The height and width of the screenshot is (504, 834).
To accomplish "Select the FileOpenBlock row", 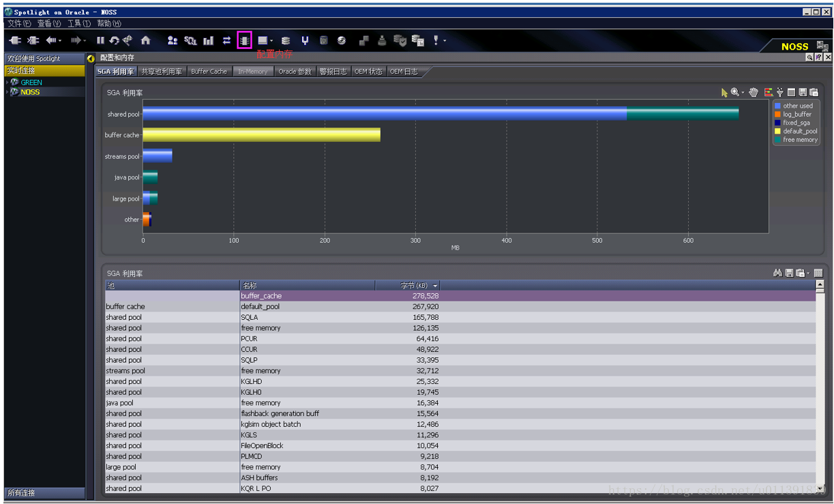I will pos(460,445).
